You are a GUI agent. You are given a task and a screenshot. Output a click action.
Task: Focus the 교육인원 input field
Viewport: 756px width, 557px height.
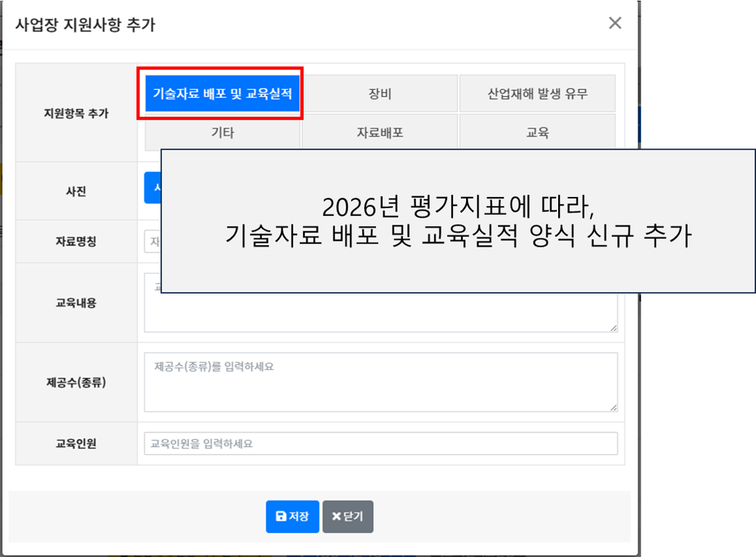[381, 443]
